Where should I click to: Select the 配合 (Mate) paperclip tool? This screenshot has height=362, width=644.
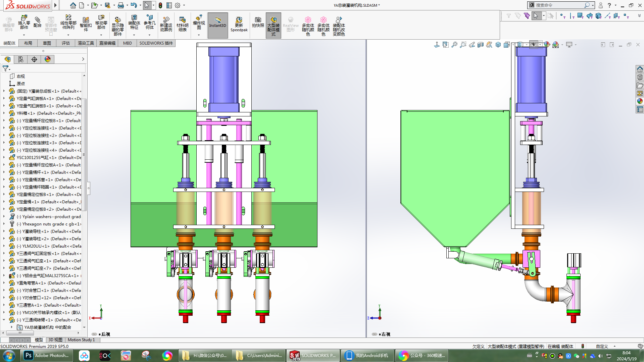click(38, 22)
